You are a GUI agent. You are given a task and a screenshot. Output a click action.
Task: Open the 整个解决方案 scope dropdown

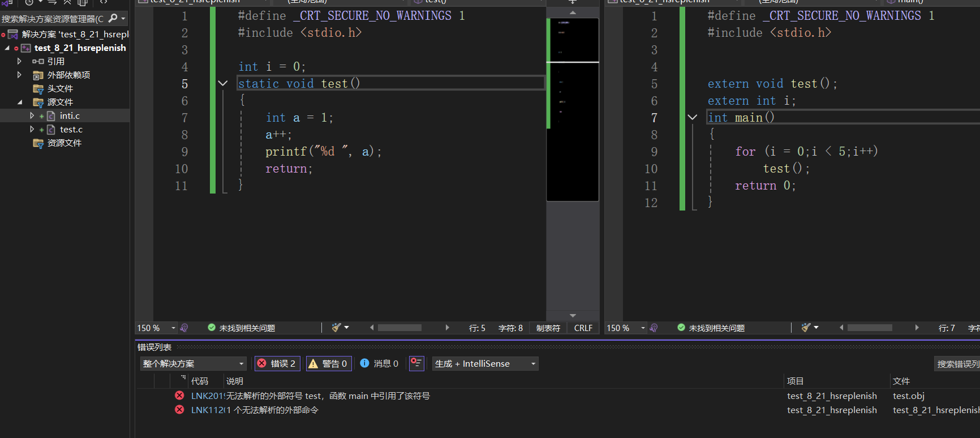tap(194, 363)
